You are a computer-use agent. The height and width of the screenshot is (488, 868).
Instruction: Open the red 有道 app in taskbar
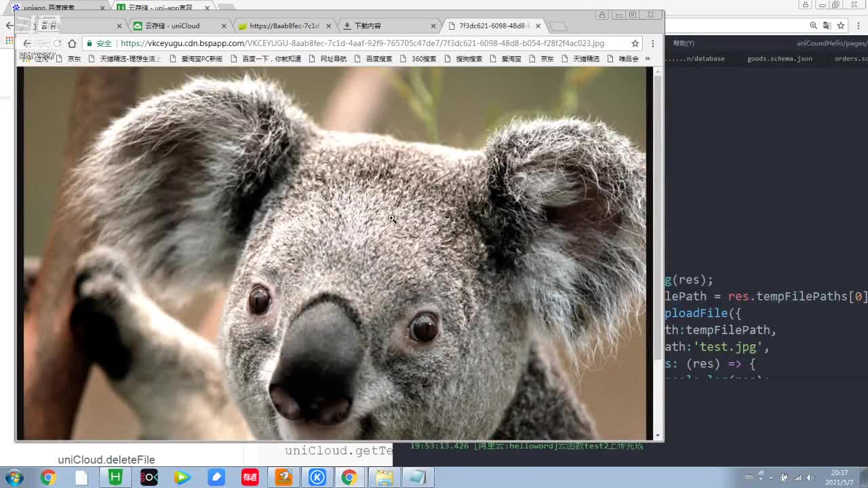point(250,477)
